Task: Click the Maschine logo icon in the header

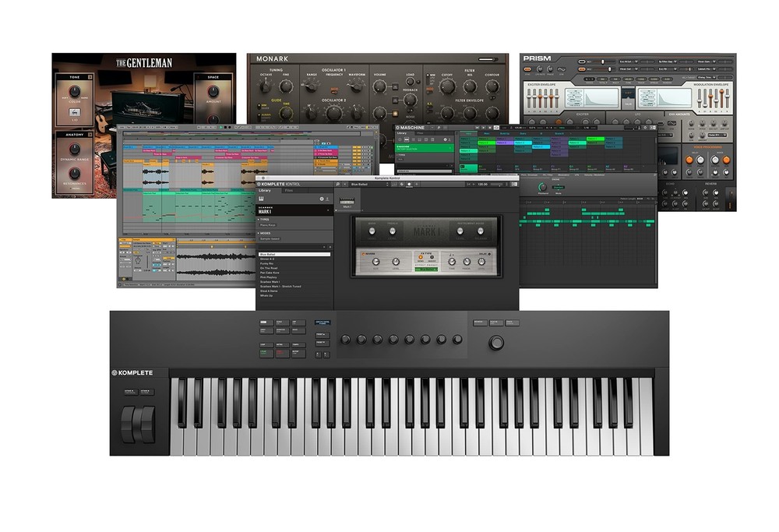Action: click(x=399, y=127)
